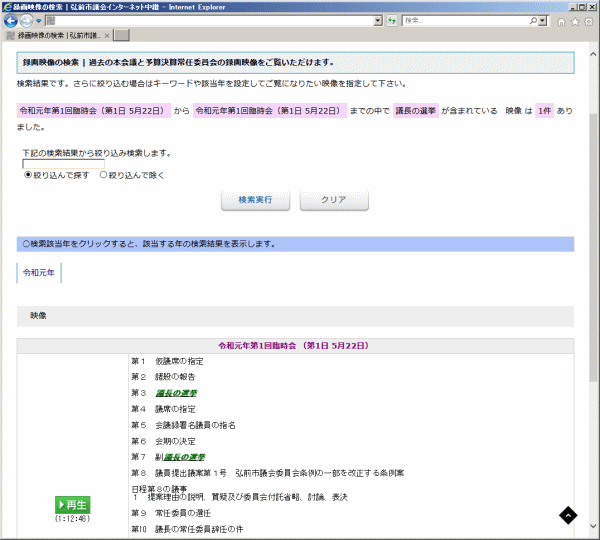Image resolution: width=600 pixels, height=540 pixels.
Task: Click the browser Forward arrow button
Action: point(26,21)
